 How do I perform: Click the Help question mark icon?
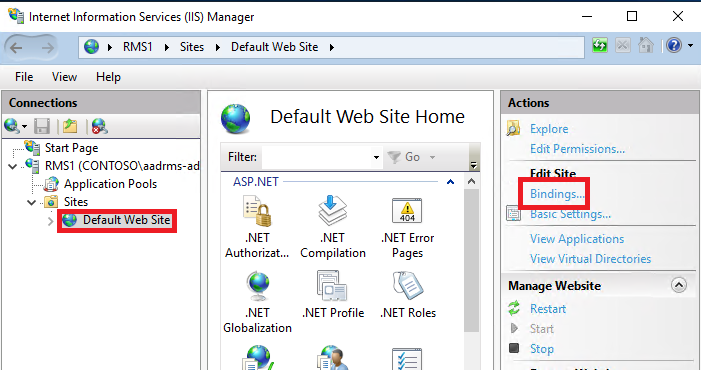674,46
